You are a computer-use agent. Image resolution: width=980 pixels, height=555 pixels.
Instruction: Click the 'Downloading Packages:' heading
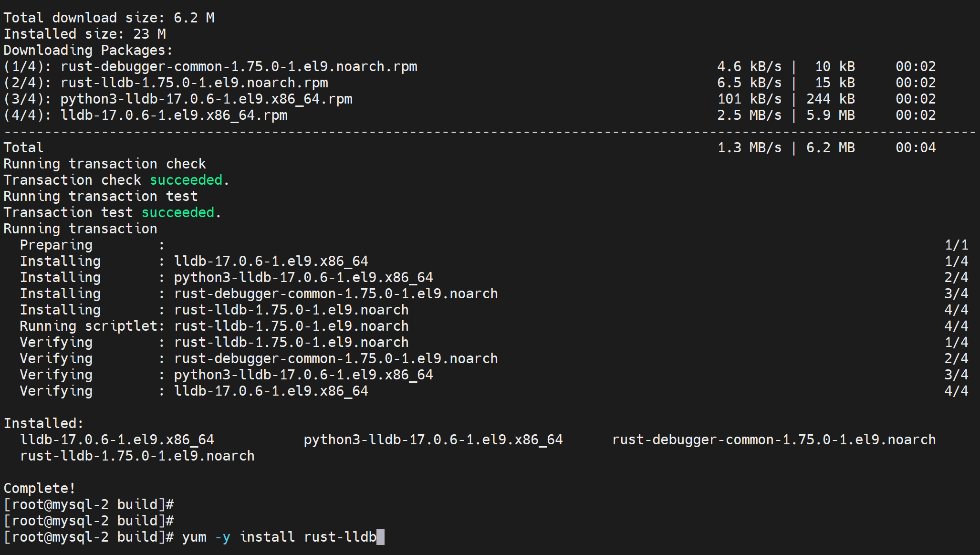tap(88, 50)
